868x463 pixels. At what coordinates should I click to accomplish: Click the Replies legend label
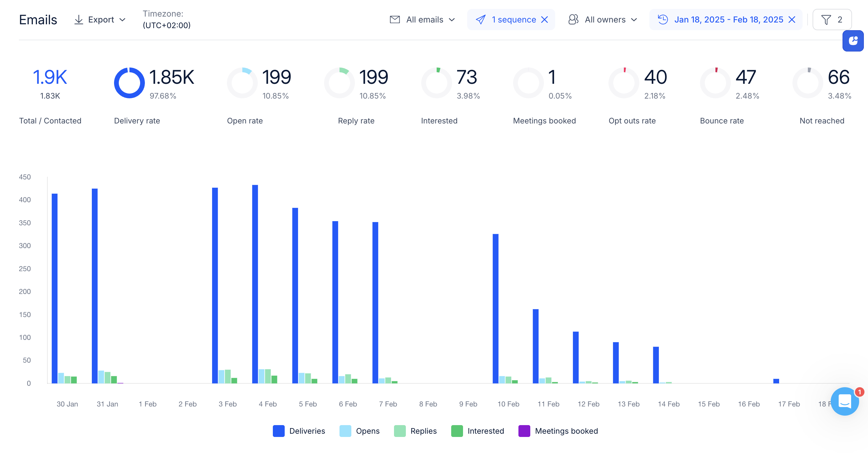[423, 431]
